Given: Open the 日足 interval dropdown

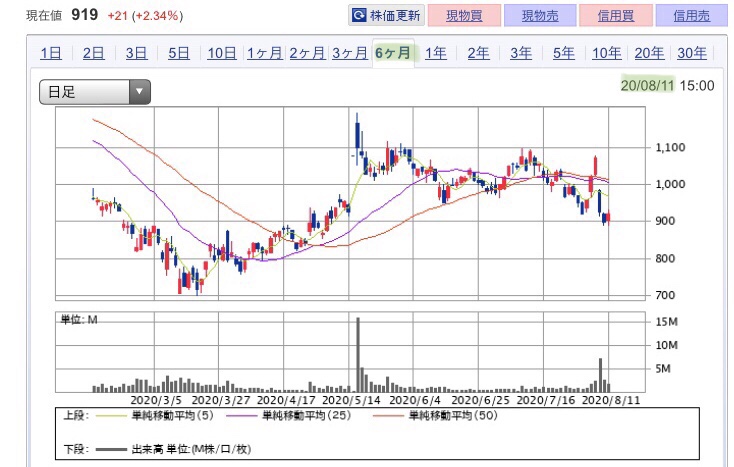Looking at the screenshot, I should [93, 93].
